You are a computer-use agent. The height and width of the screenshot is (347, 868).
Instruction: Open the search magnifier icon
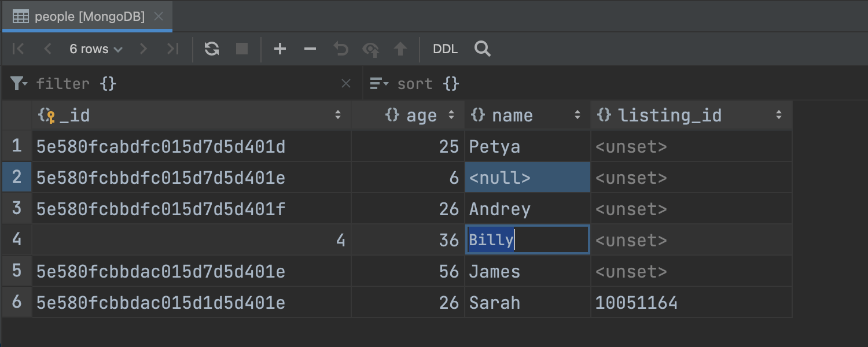coord(482,49)
